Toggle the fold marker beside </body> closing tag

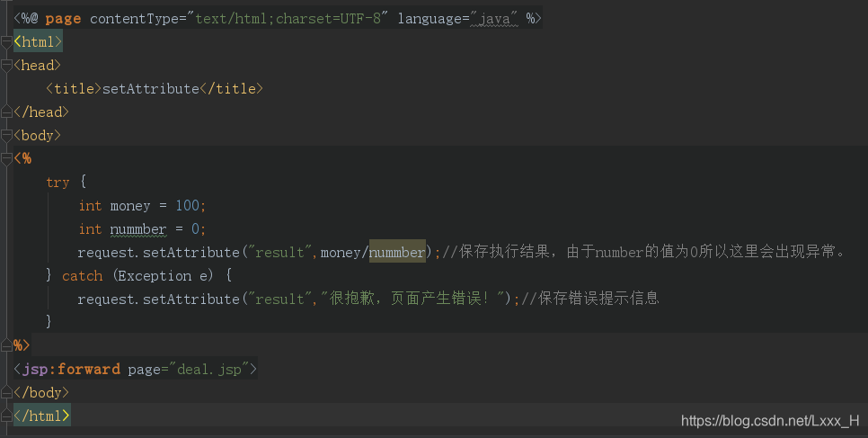pyautogui.click(x=6, y=392)
